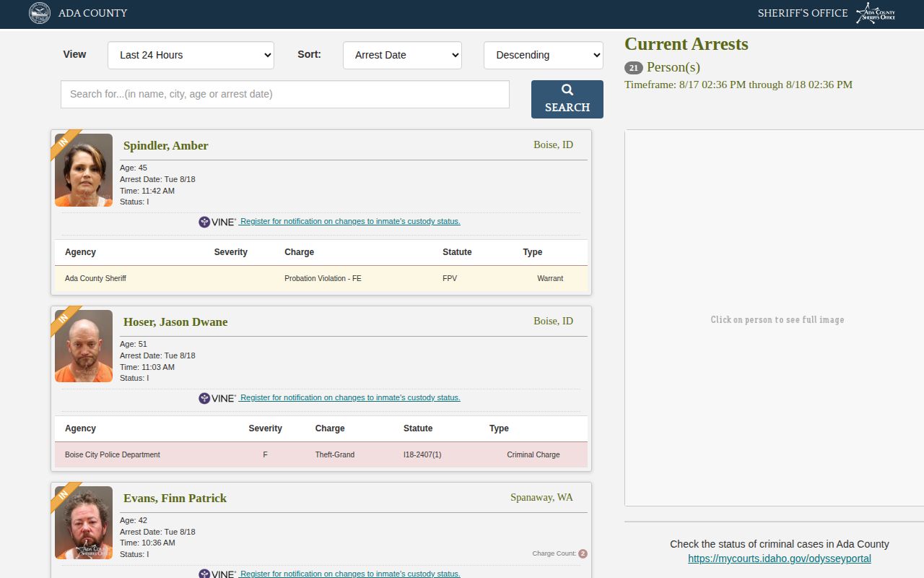Click Evans charge count badge

coord(583,554)
